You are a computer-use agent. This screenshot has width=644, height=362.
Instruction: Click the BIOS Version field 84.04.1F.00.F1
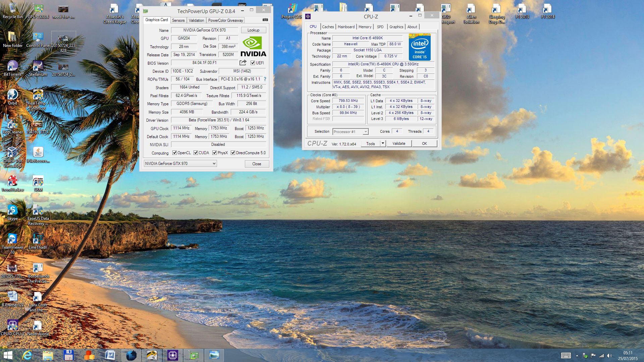click(x=204, y=63)
